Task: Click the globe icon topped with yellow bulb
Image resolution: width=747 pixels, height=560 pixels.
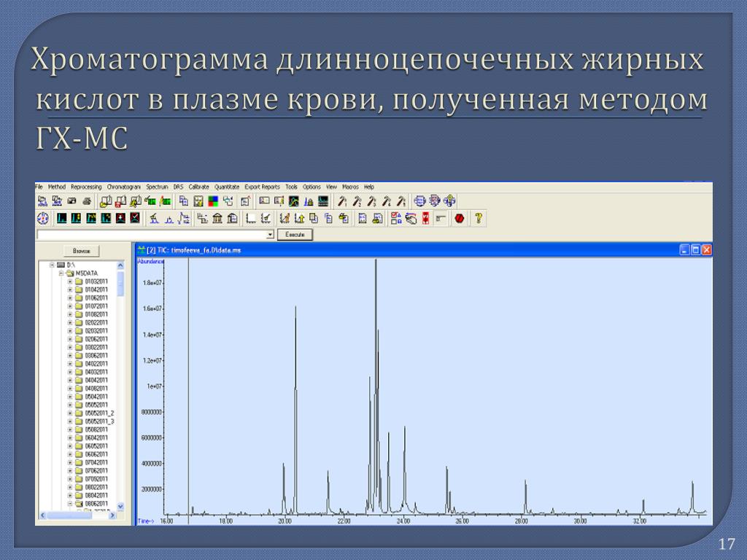Action: (449, 201)
